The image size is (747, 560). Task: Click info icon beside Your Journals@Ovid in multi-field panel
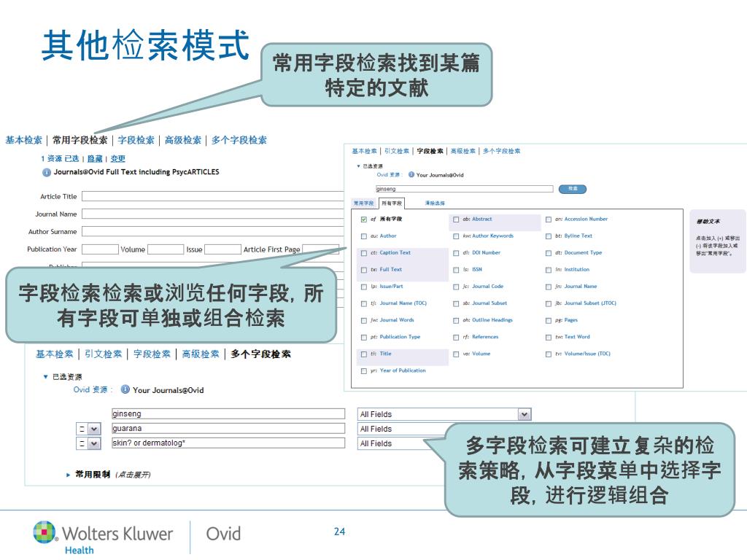[x=125, y=389]
